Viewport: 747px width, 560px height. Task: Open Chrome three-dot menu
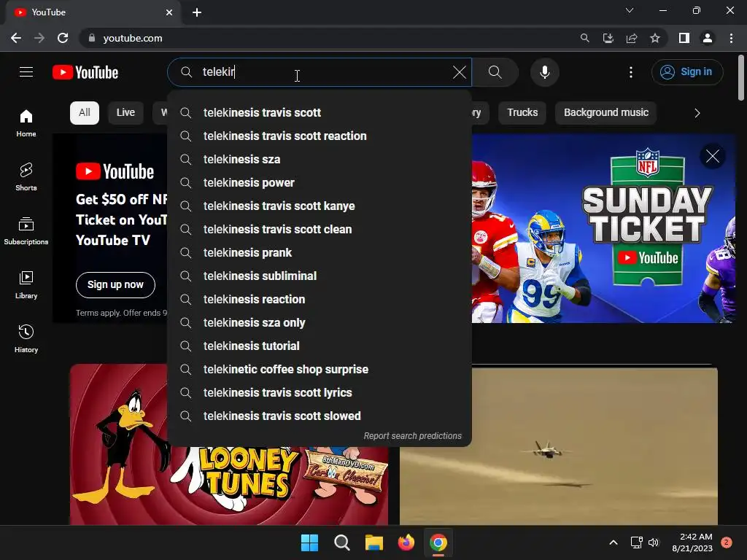(731, 38)
